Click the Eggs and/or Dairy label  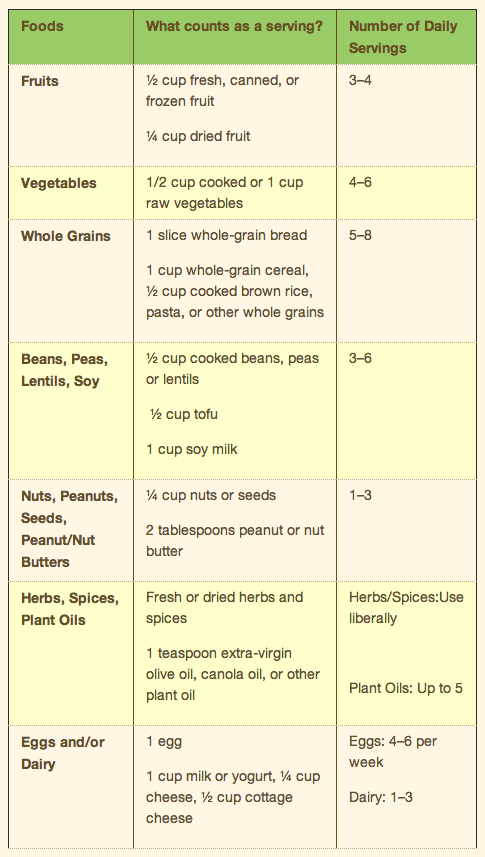[62, 753]
